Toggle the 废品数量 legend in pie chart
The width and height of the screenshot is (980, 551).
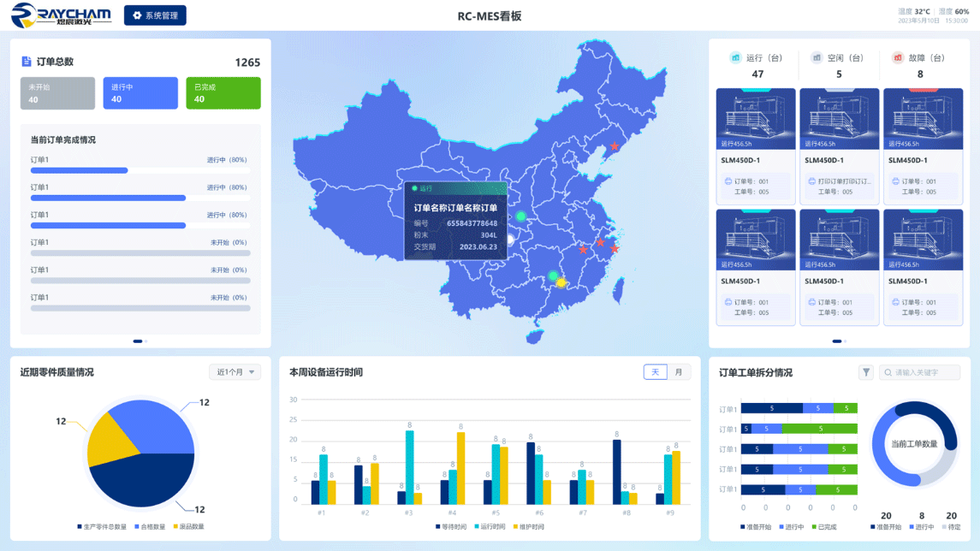pos(188,527)
